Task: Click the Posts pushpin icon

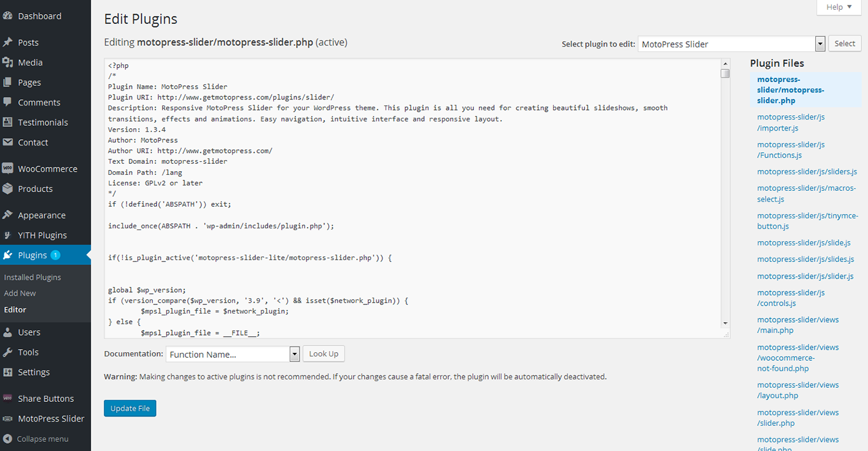Action: pos(8,42)
